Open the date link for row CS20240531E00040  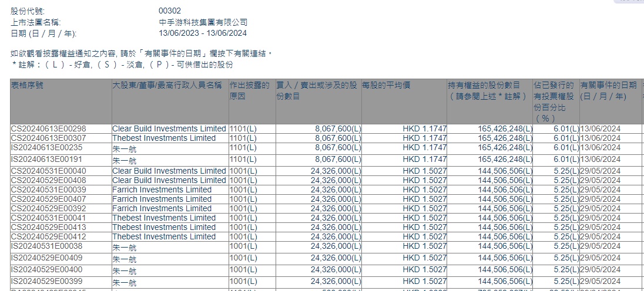(600, 171)
